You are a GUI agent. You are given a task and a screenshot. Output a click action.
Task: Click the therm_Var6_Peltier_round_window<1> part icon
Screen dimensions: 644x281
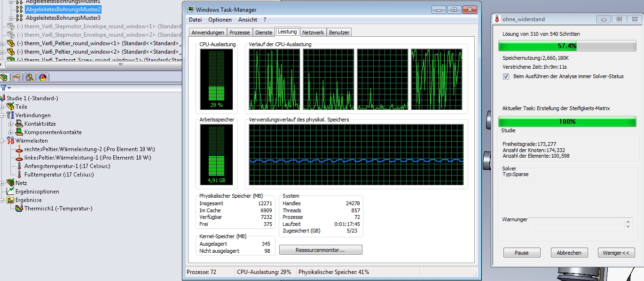coord(11,43)
